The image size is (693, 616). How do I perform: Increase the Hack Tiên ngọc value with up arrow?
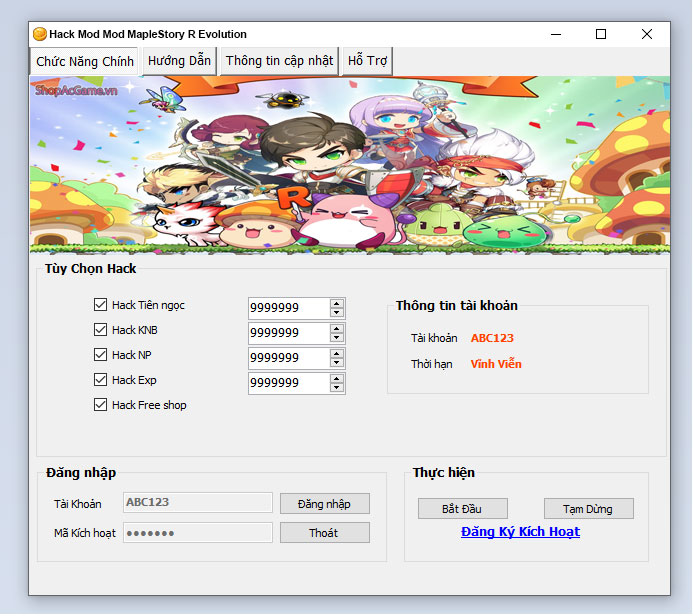pos(337,304)
